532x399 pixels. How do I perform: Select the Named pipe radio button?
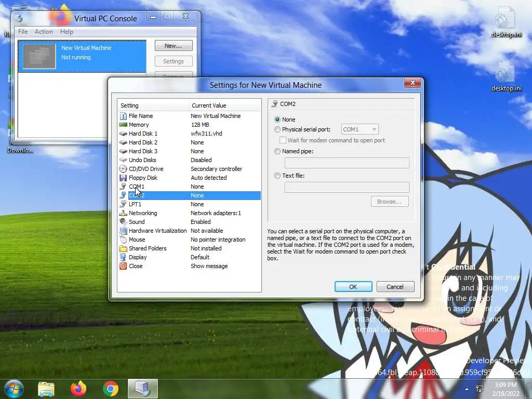tap(277, 151)
